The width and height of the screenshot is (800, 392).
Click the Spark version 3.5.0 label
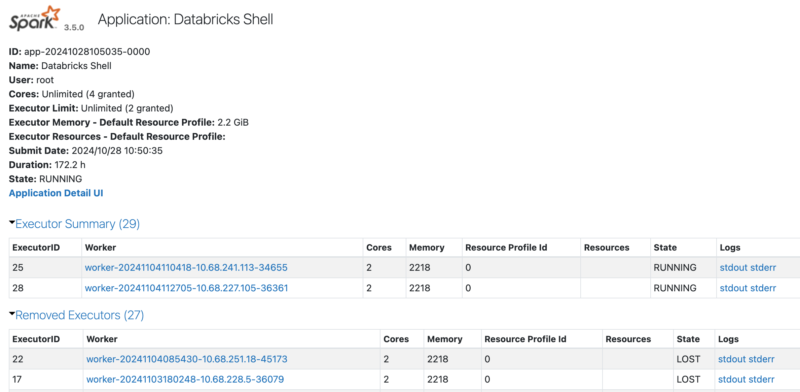click(x=74, y=28)
